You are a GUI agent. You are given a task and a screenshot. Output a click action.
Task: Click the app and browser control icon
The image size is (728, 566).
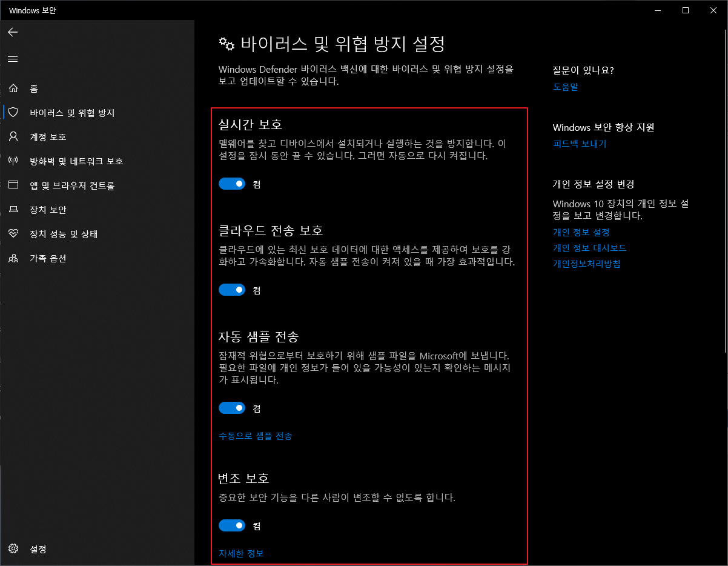point(13,185)
